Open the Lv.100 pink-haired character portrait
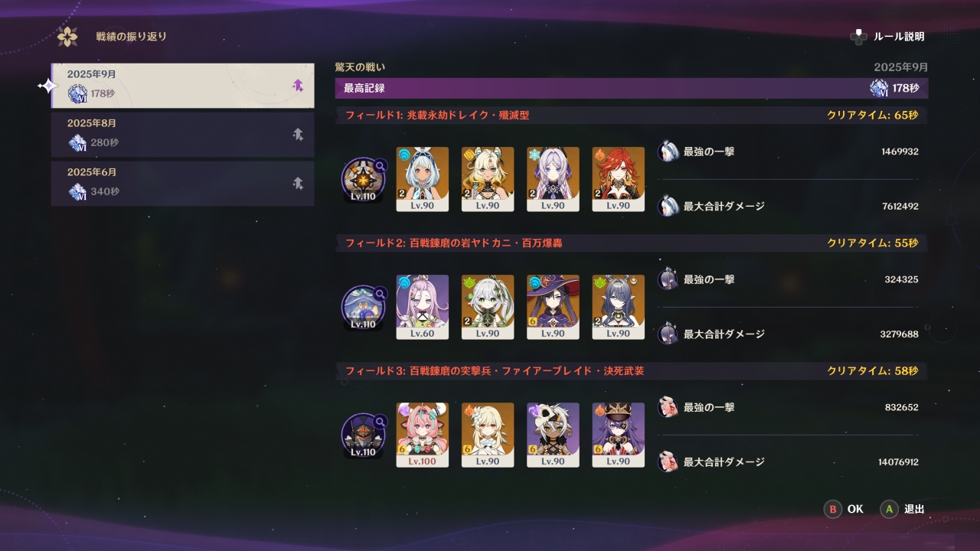This screenshot has height=551, width=980. coord(423,435)
